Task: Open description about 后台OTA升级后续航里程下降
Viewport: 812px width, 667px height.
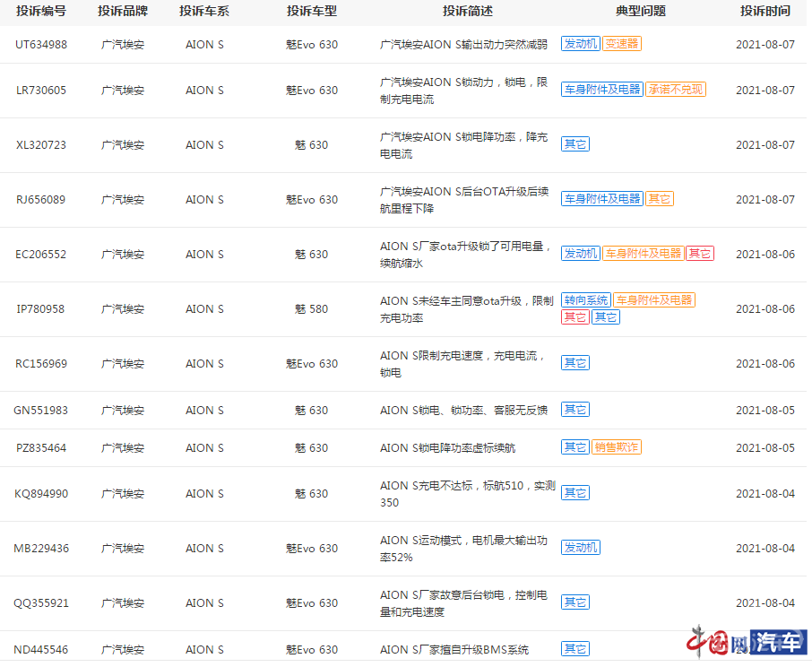Action: point(463,200)
